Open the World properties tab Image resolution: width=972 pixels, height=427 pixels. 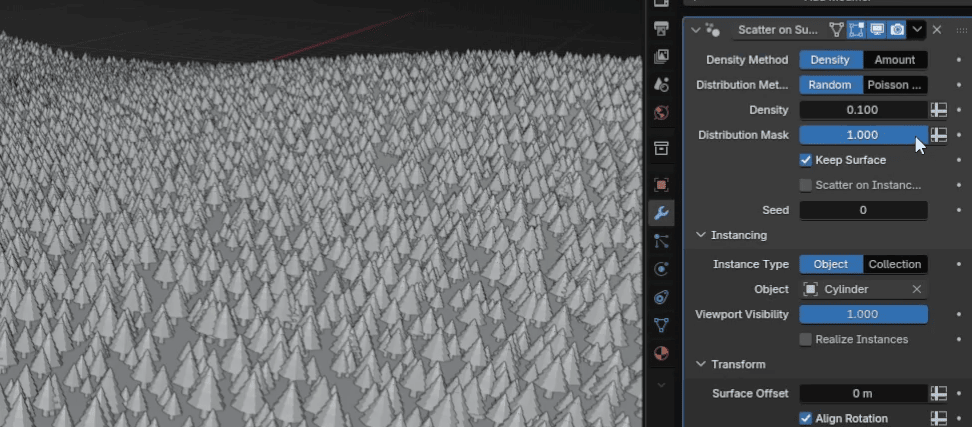661,113
